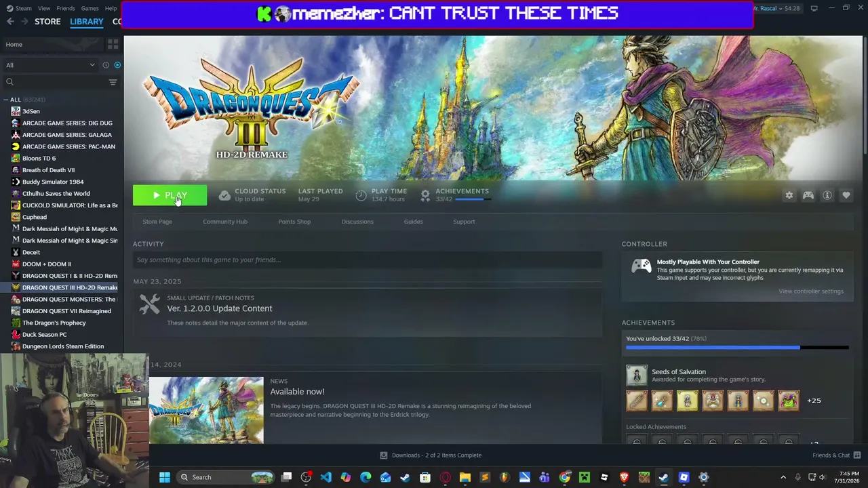Open the Help menu

[x=111, y=8]
